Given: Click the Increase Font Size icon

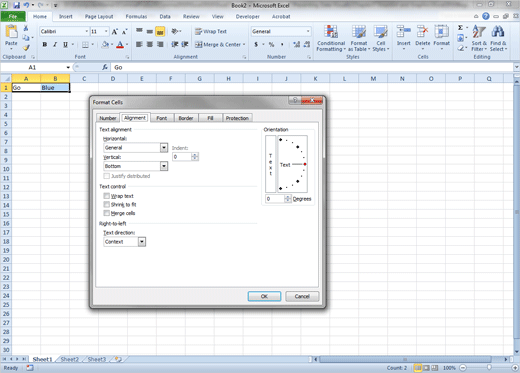Looking at the screenshot, I should [114, 32].
